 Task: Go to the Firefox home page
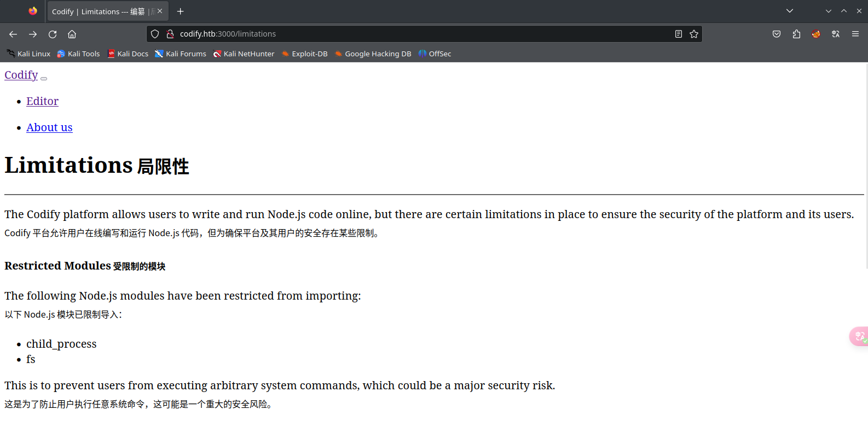(72, 34)
